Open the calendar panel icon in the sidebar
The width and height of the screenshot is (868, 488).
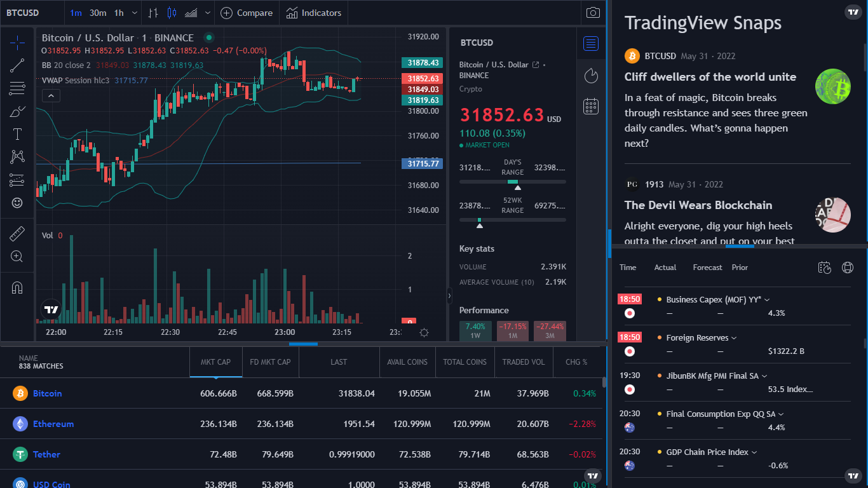coord(591,106)
